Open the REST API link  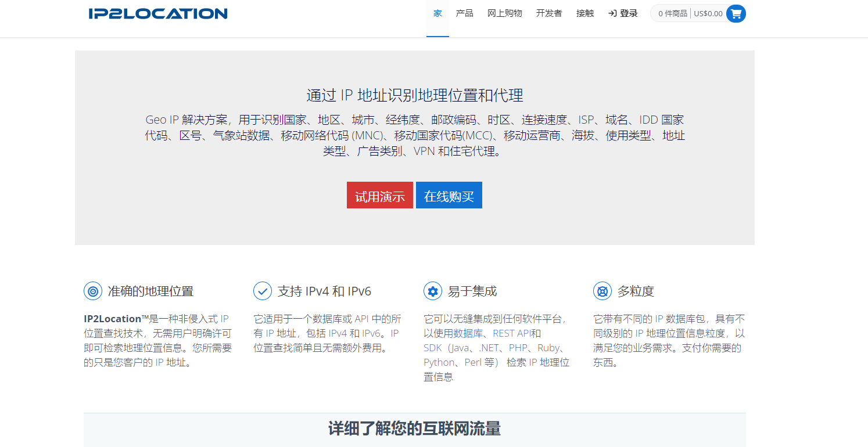[511, 333]
